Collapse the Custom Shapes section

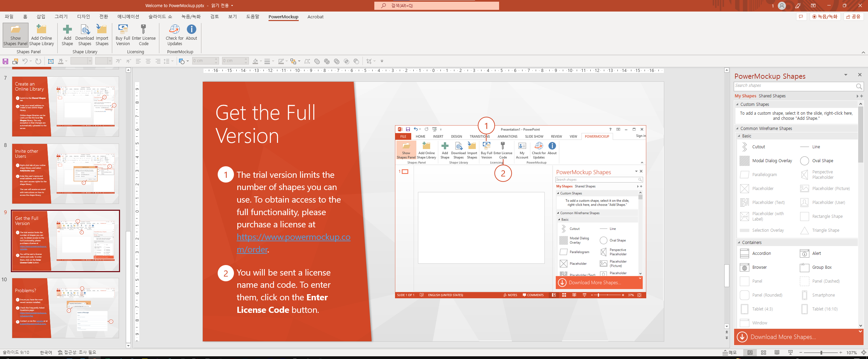click(737, 105)
